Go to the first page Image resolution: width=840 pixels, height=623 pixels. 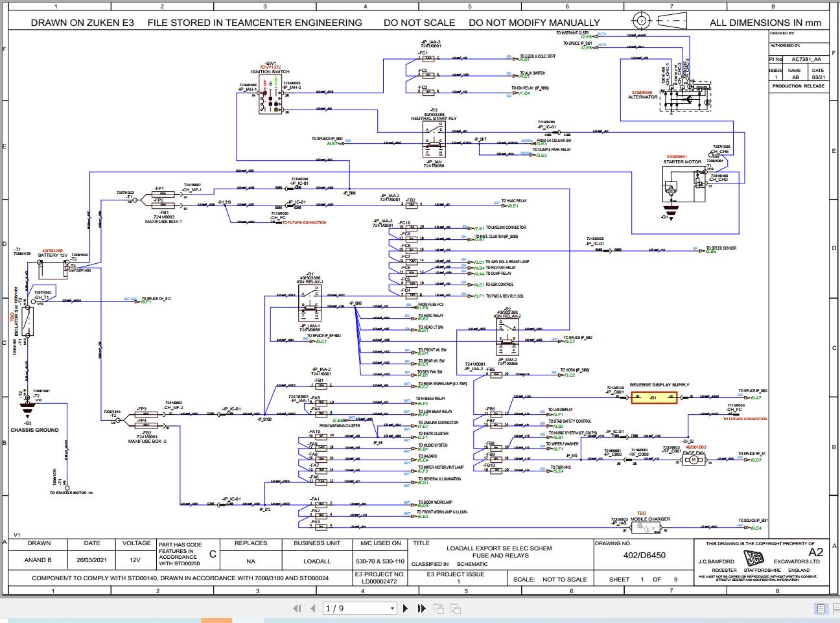tap(297, 608)
